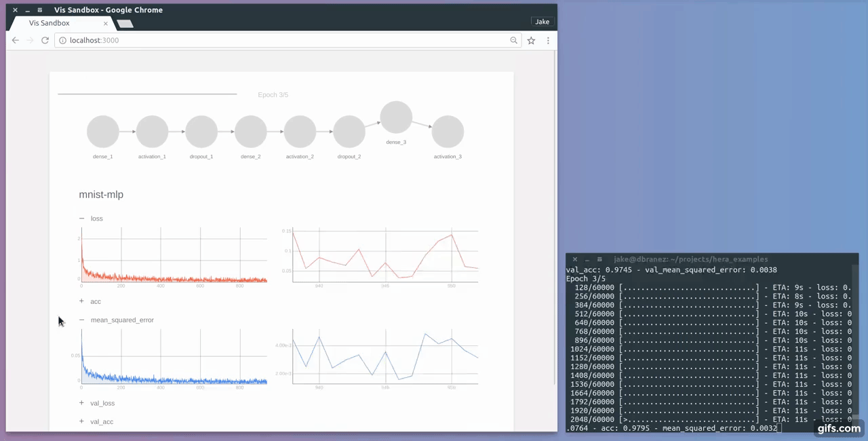This screenshot has height=441, width=868.
Task: Click the zoomed red loss line chart
Action: 385,254
